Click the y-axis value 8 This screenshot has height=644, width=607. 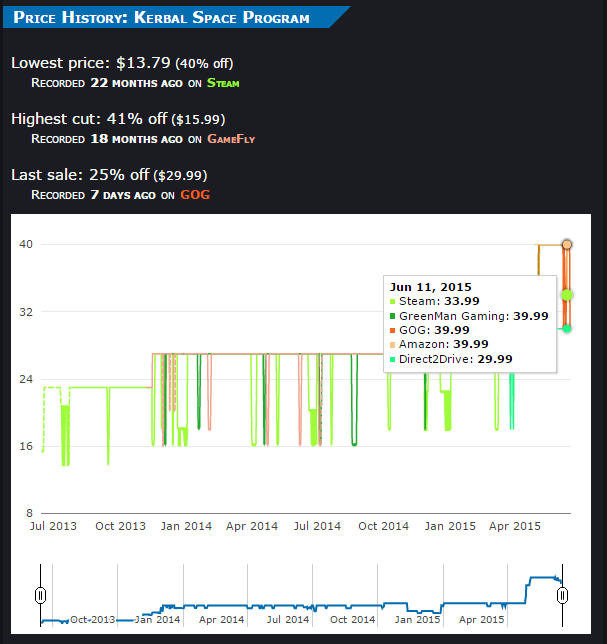click(29, 513)
